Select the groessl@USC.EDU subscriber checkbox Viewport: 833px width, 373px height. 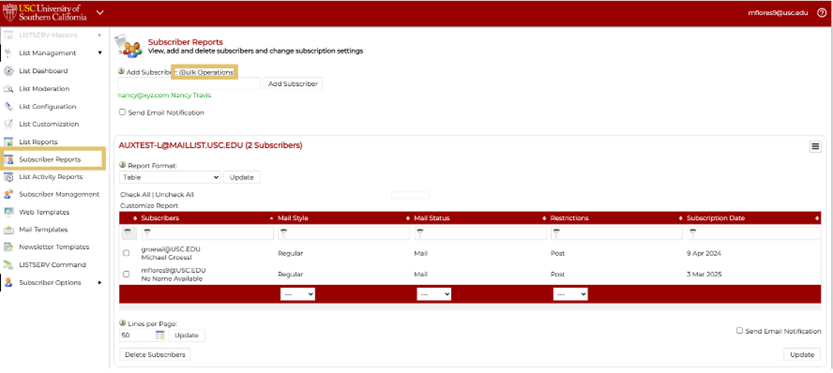(126, 253)
